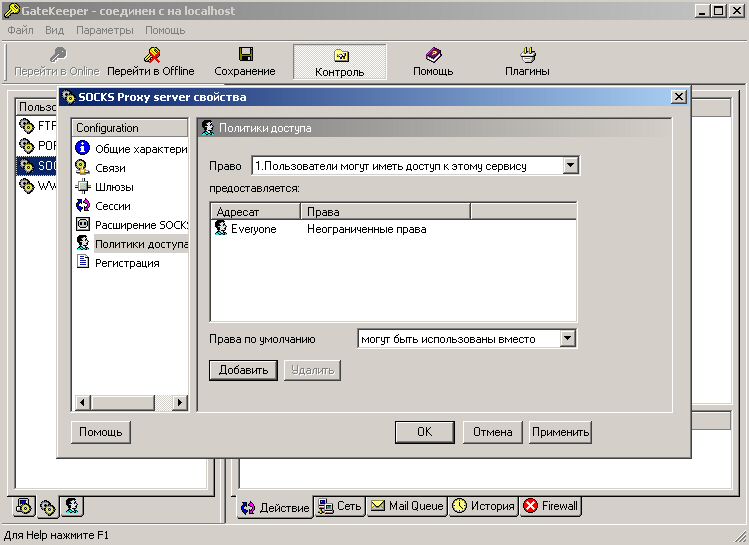Viewport: 749px width, 545px height.
Task: Click the Политики доступа person icon in sidebar
Action: point(83,243)
